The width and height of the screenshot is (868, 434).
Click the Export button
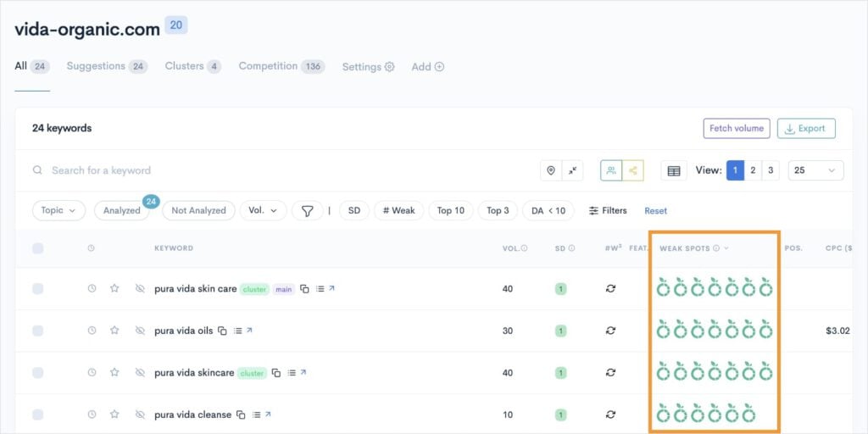tap(806, 129)
